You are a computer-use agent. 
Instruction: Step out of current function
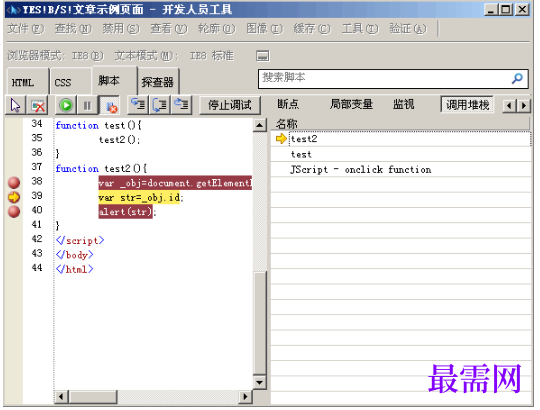(181, 104)
